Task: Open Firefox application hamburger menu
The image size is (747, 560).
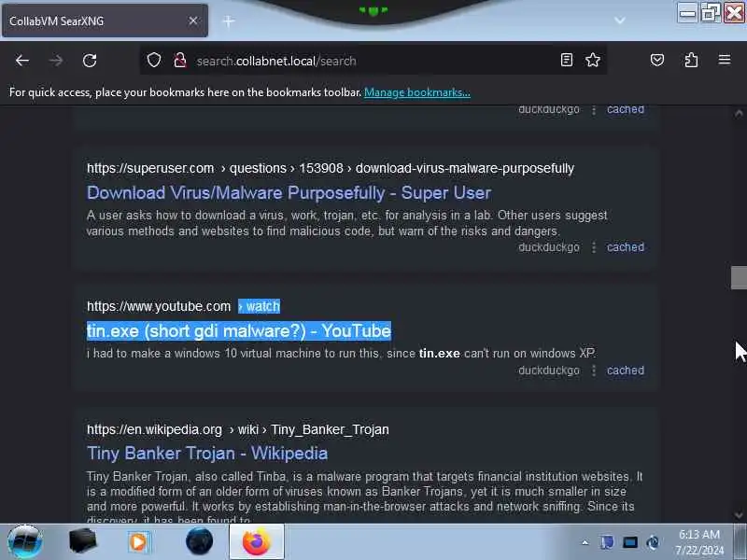Action: (x=725, y=60)
